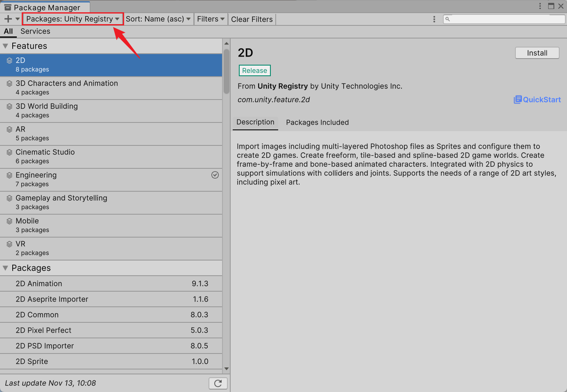Click the Install button

[x=537, y=53]
